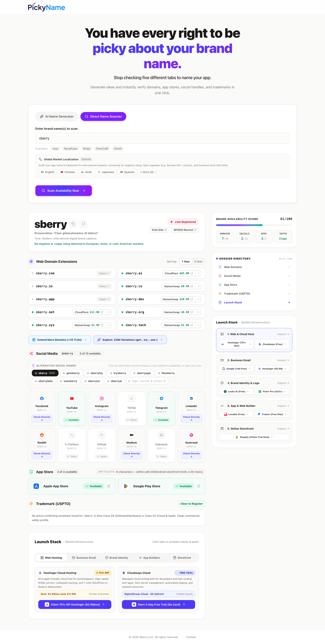Click the shield icon by Trademark (USPTO)
This screenshot has width=325, height=644.
coord(31,504)
